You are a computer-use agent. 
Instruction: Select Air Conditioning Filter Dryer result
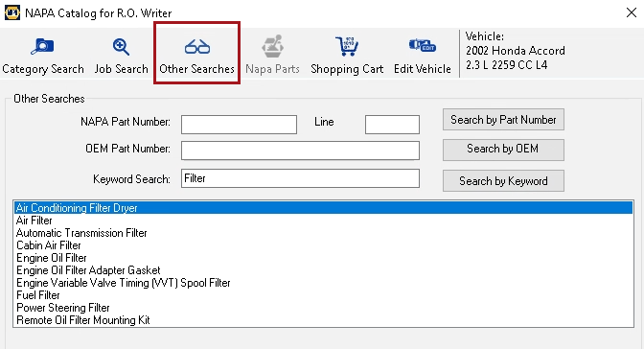click(323, 208)
